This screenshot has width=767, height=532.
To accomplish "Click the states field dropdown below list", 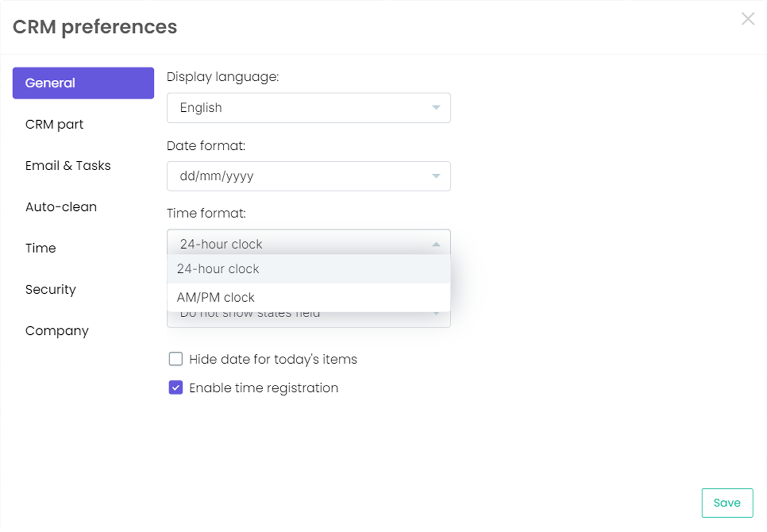I will [x=308, y=320].
